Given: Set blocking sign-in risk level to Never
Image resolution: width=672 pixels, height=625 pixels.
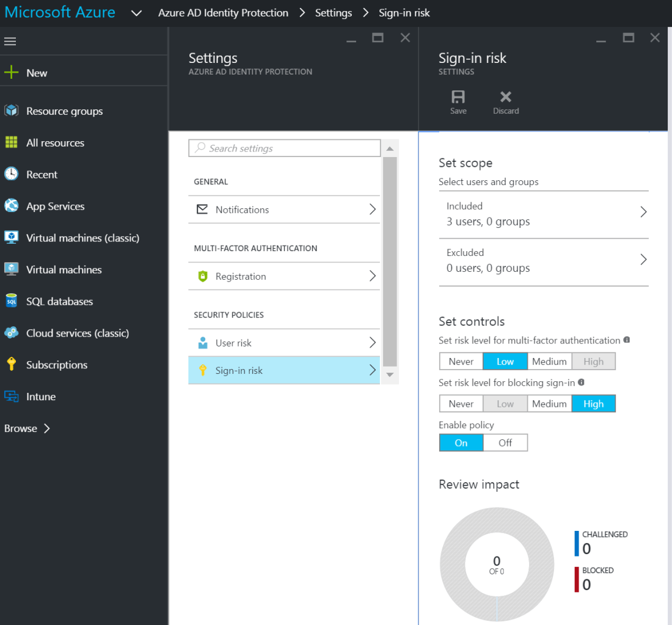Looking at the screenshot, I should click(461, 404).
